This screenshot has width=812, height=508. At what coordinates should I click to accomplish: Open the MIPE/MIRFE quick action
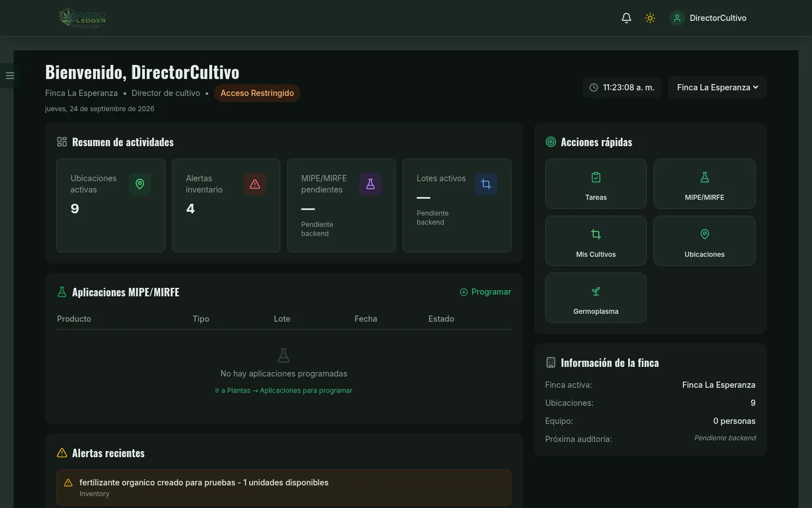(704, 184)
